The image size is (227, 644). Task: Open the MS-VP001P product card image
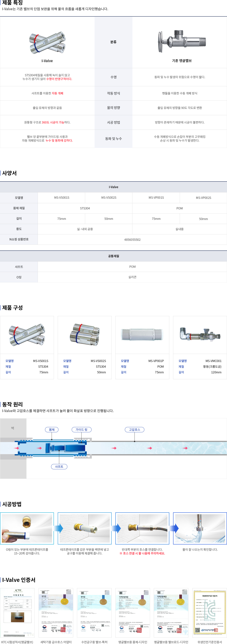click(x=142, y=335)
